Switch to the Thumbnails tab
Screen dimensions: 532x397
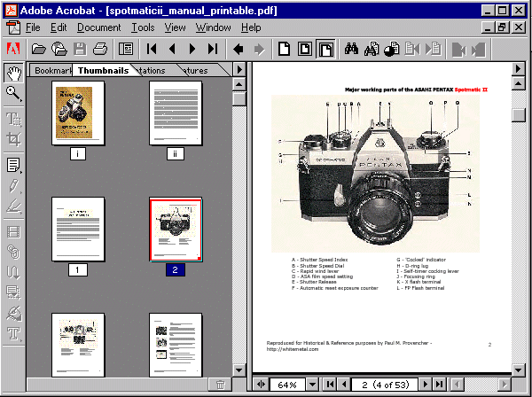(103, 70)
